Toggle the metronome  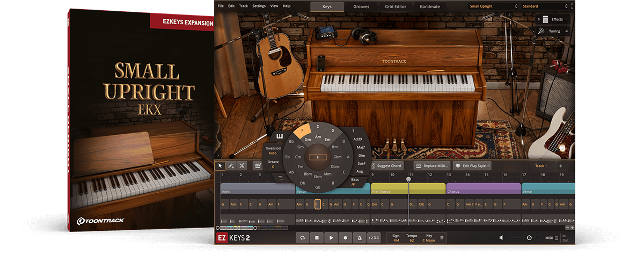[x=359, y=237]
